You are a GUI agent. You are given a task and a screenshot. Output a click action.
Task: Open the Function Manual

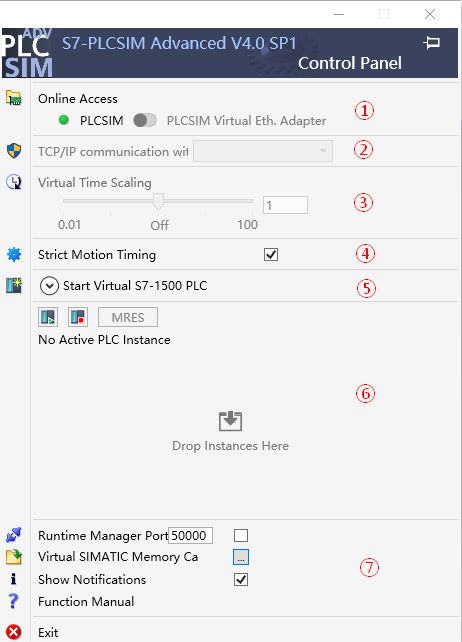86,601
